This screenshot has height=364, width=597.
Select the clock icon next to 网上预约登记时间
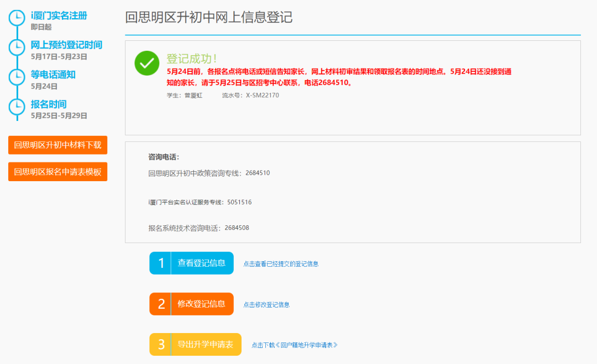[17, 47]
